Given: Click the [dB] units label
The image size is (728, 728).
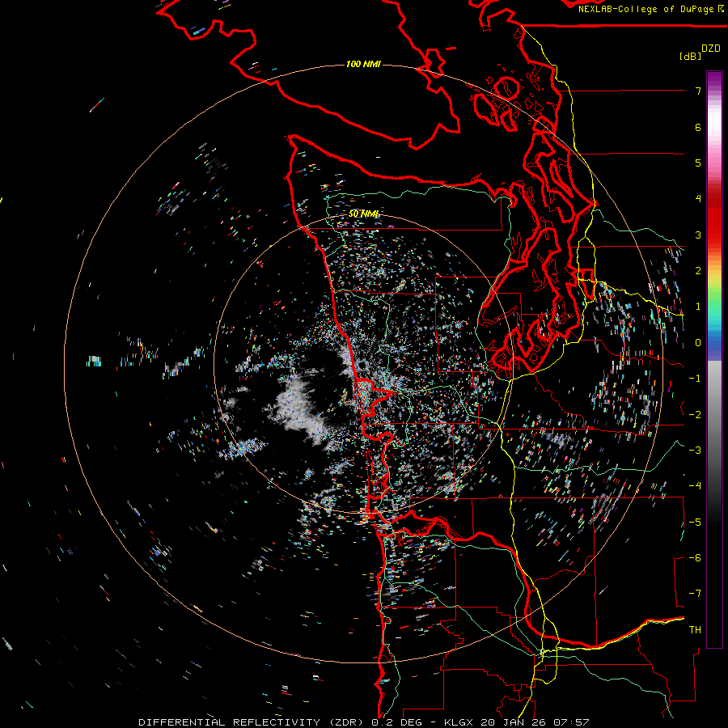Looking at the screenshot, I should pos(690,56).
